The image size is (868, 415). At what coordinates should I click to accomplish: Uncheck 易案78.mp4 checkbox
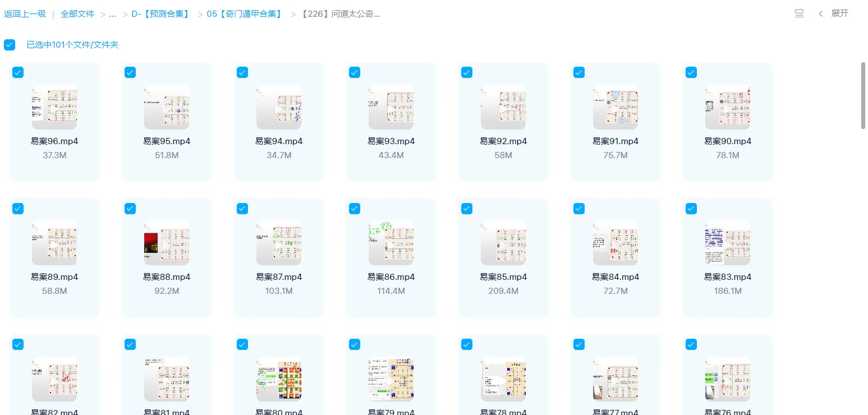pos(467,344)
